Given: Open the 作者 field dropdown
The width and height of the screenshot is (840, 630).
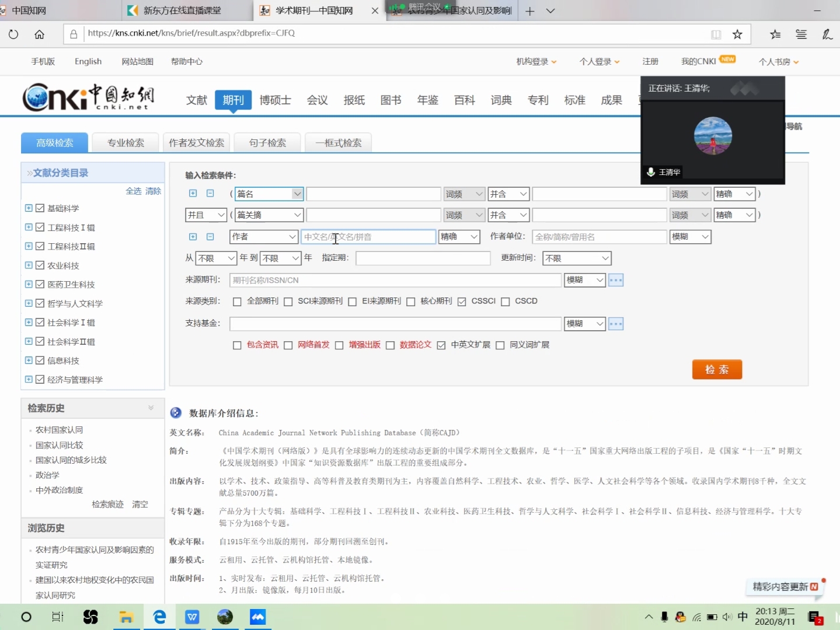Looking at the screenshot, I should (264, 237).
